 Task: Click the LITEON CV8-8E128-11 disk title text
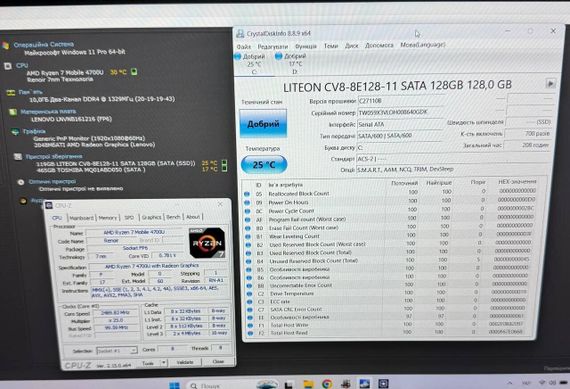tap(397, 86)
